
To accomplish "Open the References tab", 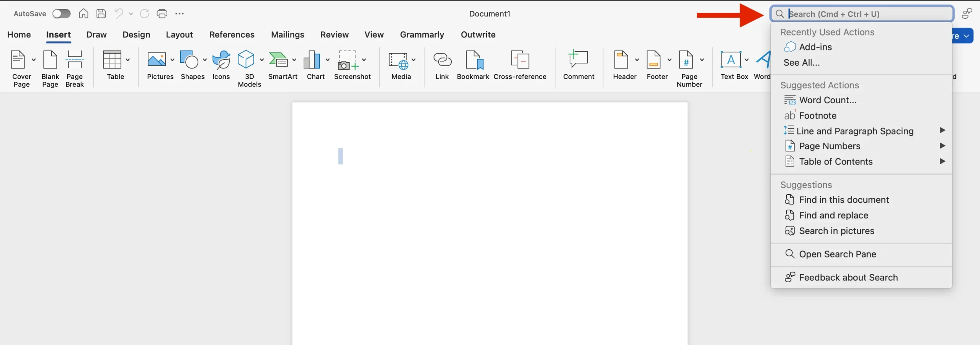I will [232, 34].
